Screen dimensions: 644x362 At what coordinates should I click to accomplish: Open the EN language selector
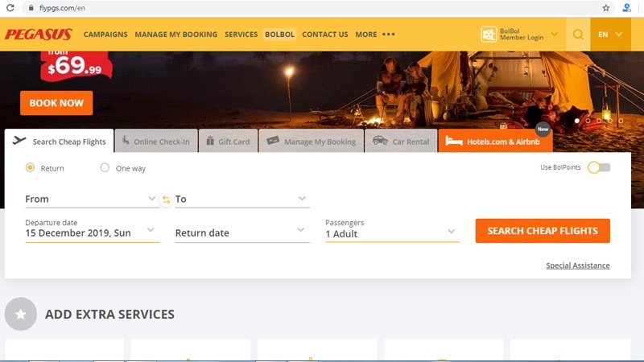pyautogui.click(x=609, y=35)
